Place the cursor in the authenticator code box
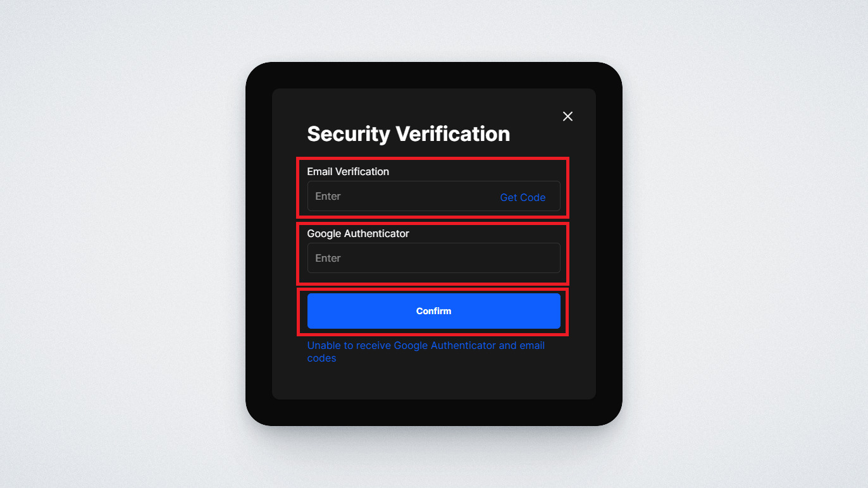Image resolution: width=868 pixels, height=488 pixels. [433, 258]
